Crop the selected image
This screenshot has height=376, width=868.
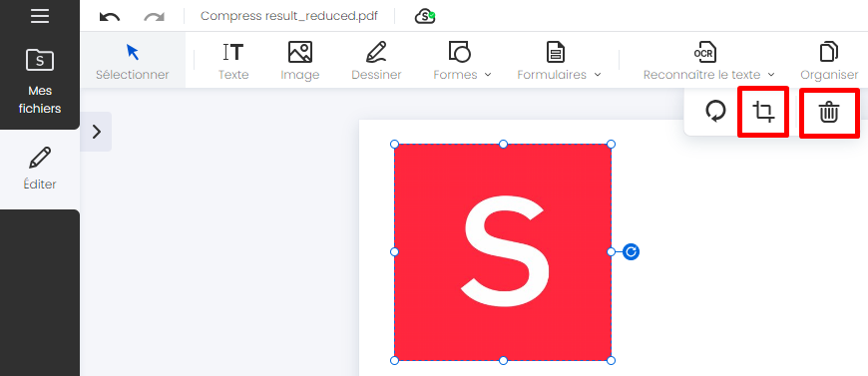click(x=763, y=112)
